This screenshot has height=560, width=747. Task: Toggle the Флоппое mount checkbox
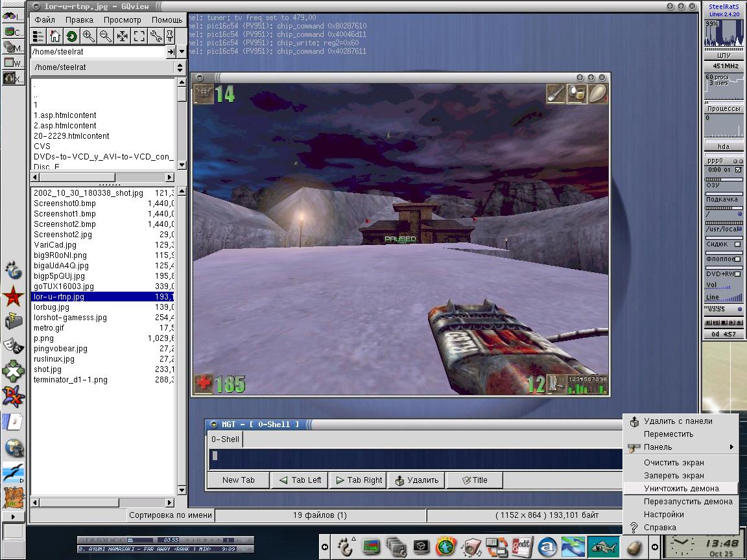[x=737, y=259]
